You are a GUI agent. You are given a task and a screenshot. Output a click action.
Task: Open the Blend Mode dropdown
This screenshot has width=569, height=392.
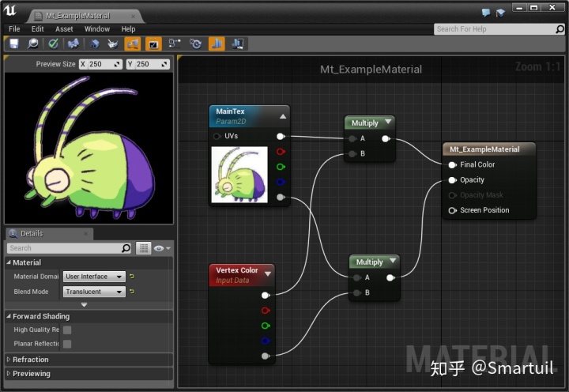94,292
